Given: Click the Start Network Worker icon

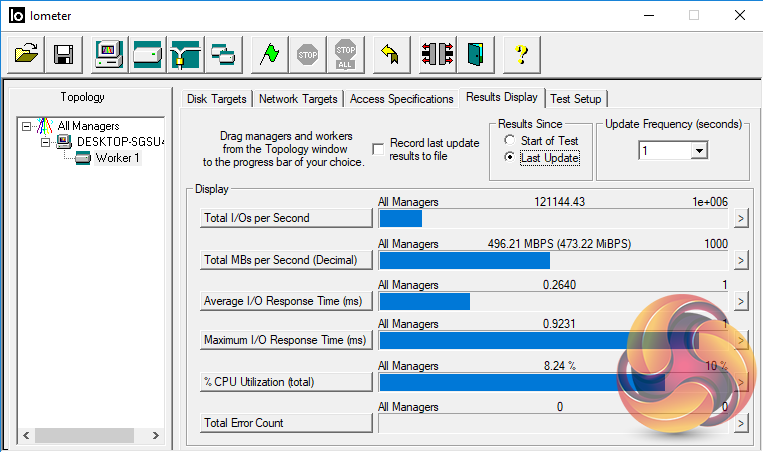Looking at the screenshot, I should [x=185, y=54].
